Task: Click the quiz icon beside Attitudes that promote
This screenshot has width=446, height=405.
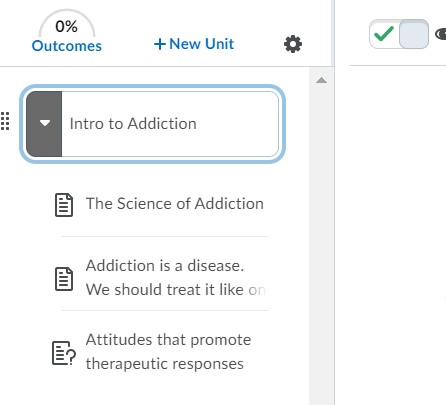Action: click(x=64, y=353)
